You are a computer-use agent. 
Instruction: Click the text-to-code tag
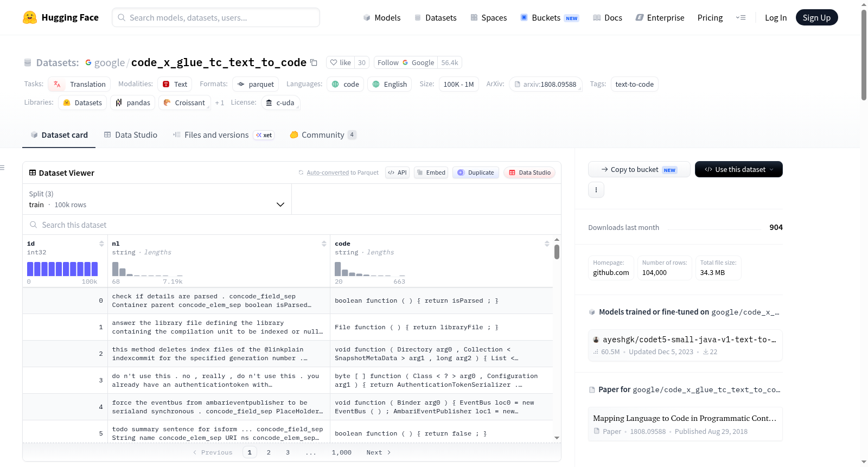[x=634, y=84]
